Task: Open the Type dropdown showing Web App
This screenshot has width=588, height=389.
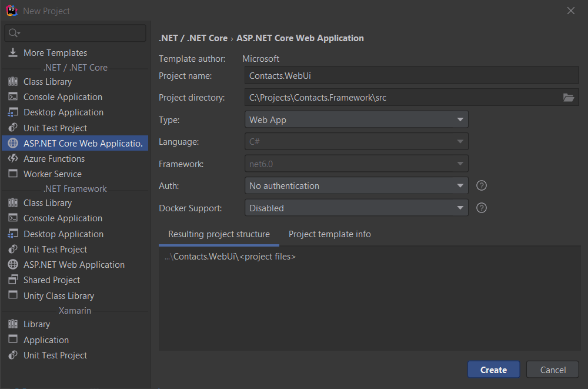Action: [356, 120]
